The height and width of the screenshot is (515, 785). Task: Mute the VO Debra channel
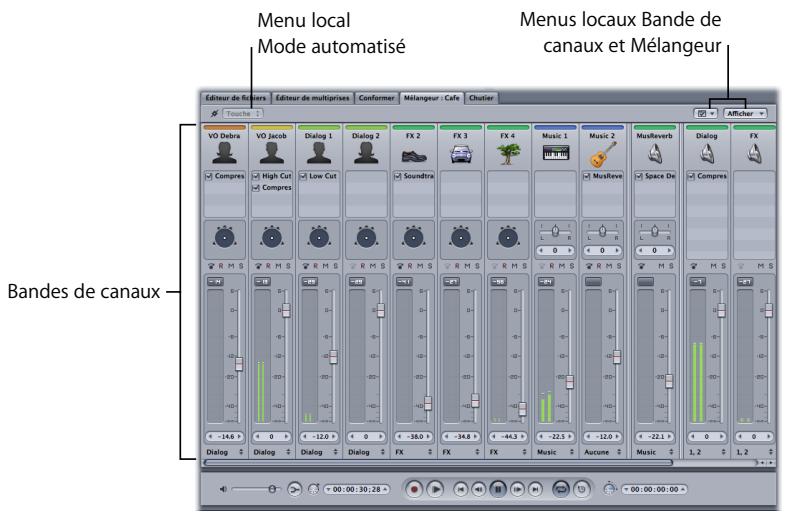pos(231,266)
